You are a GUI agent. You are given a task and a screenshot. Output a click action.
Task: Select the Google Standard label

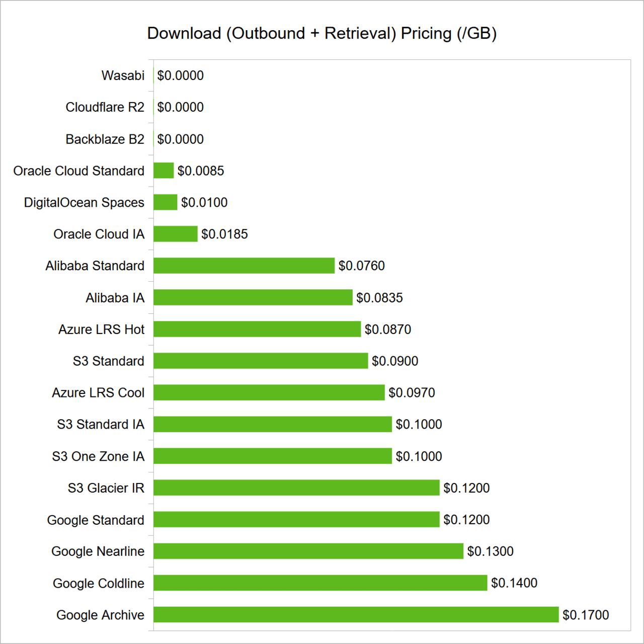click(x=96, y=520)
